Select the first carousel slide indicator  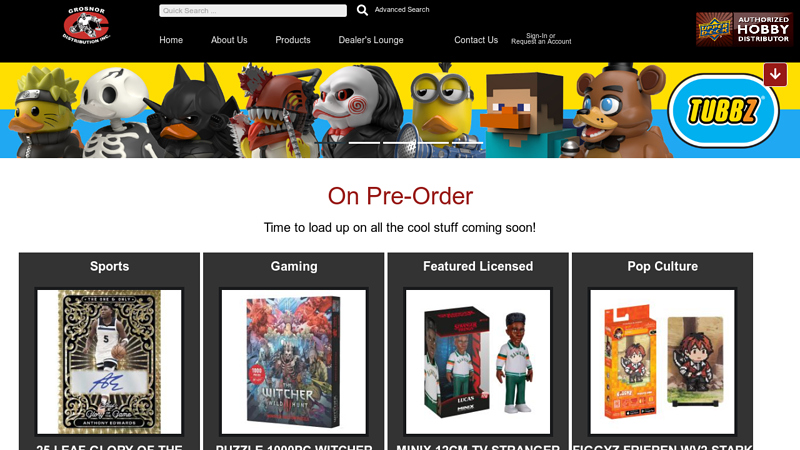pos(331,142)
